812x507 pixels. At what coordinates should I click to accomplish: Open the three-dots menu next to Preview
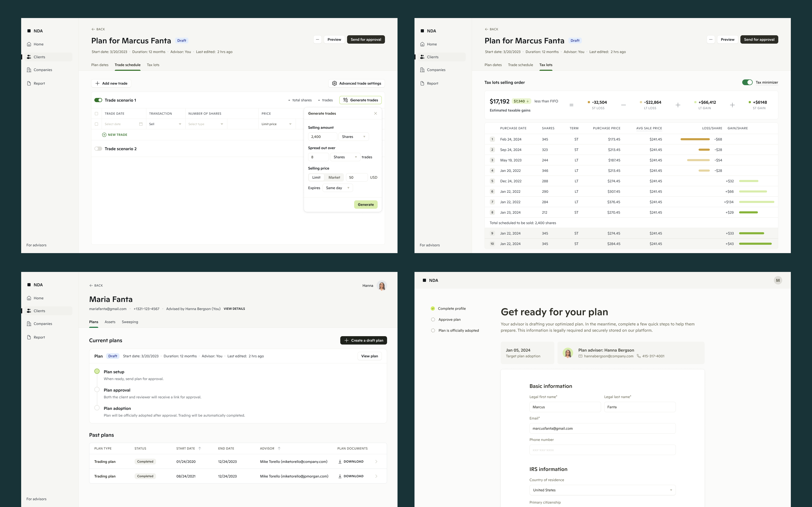coord(317,39)
